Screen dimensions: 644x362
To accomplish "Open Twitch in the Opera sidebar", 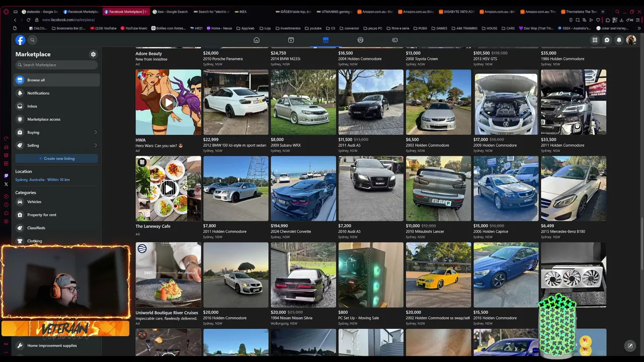I will (6, 175).
